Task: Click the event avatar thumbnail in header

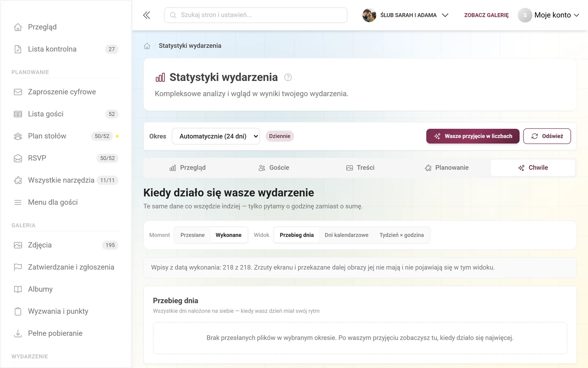Action: (369, 15)
